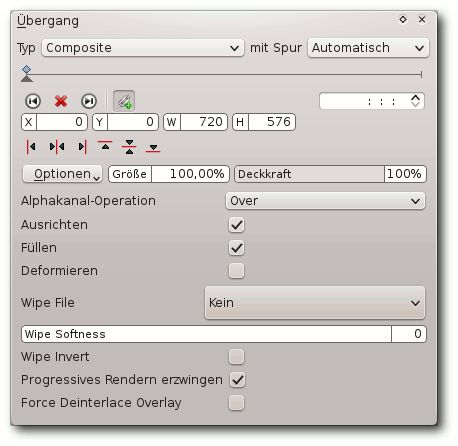Align the frame to the left edge
The width and height of the screenshot is (458, 446).
click(31, 147)
